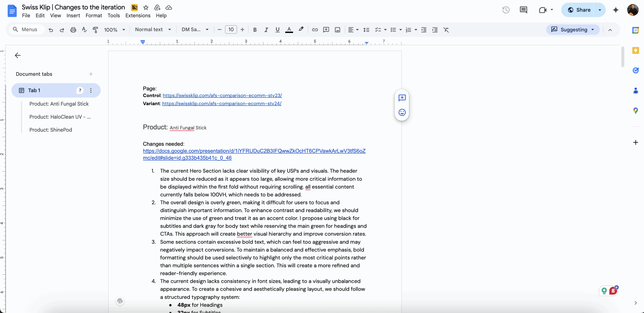Screen dimensions: 644x313
Task: Open the Variant page stv24 link
Action: 222,103
